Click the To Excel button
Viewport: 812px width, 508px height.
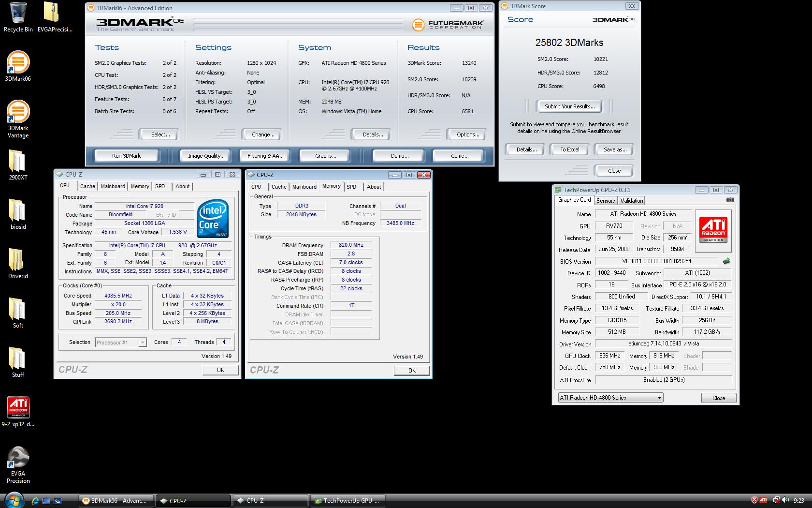[x=569, y=149]
